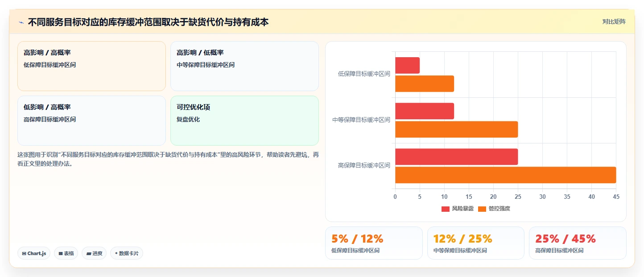This screenshot has height=277, width=644.
Task: Click the orange 管控强度 bar for 低保障目标缓冲区间
Action: 425,84
